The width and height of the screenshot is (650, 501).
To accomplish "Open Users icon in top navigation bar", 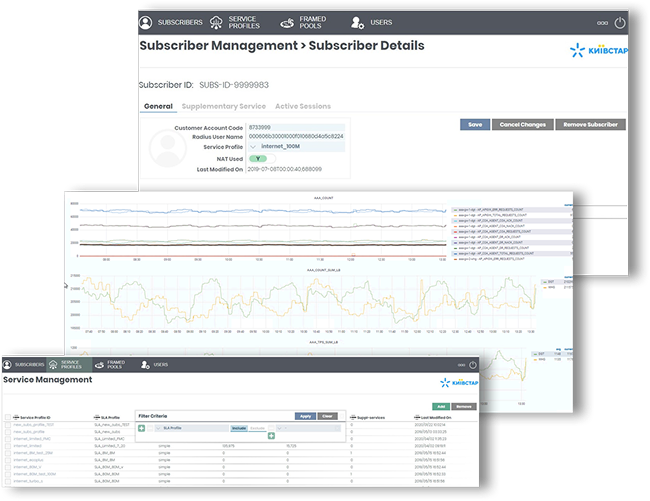I will pyautogui.click(x=358, y=21).
